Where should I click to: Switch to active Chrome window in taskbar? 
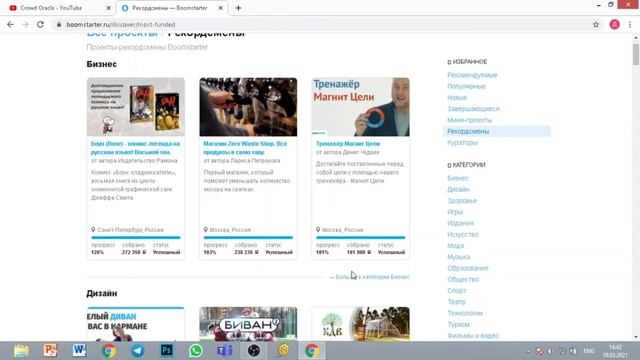(312, 351)
